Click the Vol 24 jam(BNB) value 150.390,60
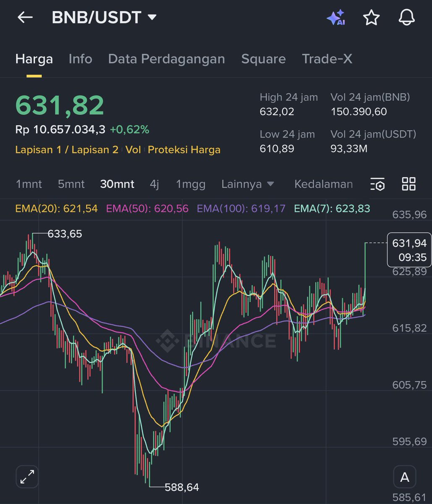This screenshot has width=432, height=504. [x=359, y=112]
